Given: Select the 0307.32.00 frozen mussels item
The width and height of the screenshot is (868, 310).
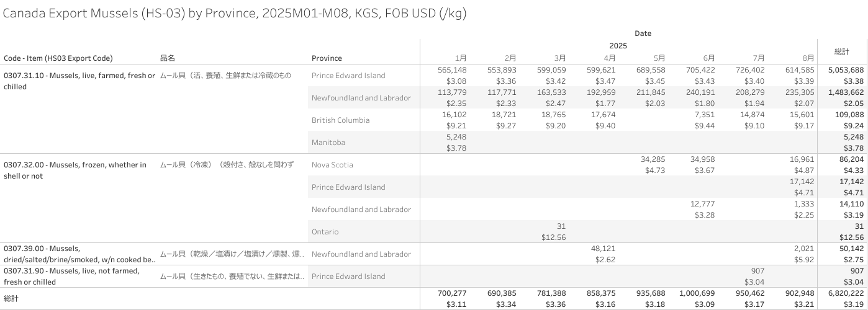Looking at the screenshot, I should pyautogui.click(x=75, y=170).
